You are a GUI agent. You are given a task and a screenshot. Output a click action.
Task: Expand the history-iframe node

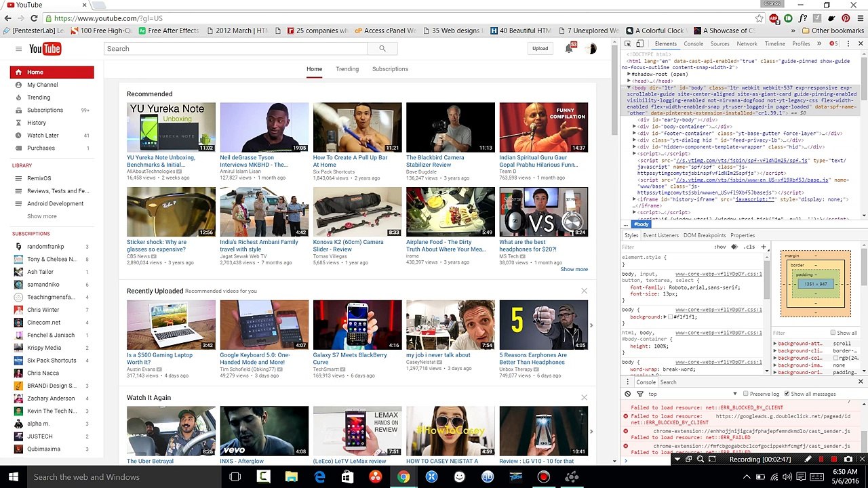634,199
